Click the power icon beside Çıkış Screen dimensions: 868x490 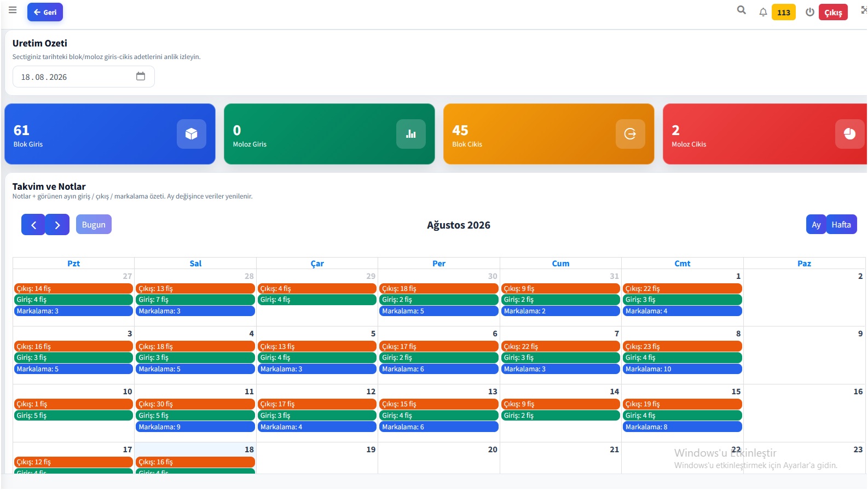[810, 12]
